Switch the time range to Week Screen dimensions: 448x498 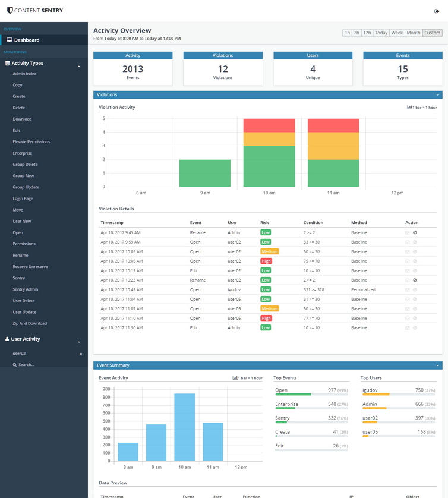pos(397,33)
